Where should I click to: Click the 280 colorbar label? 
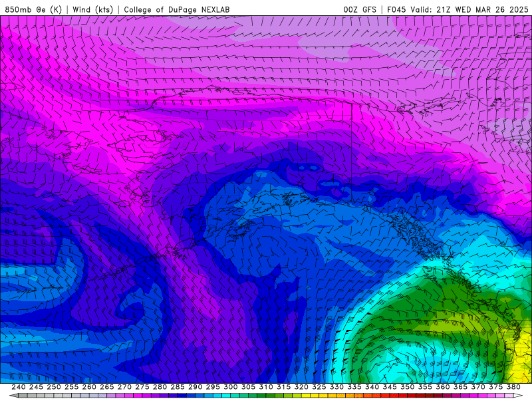click(160, 387)
